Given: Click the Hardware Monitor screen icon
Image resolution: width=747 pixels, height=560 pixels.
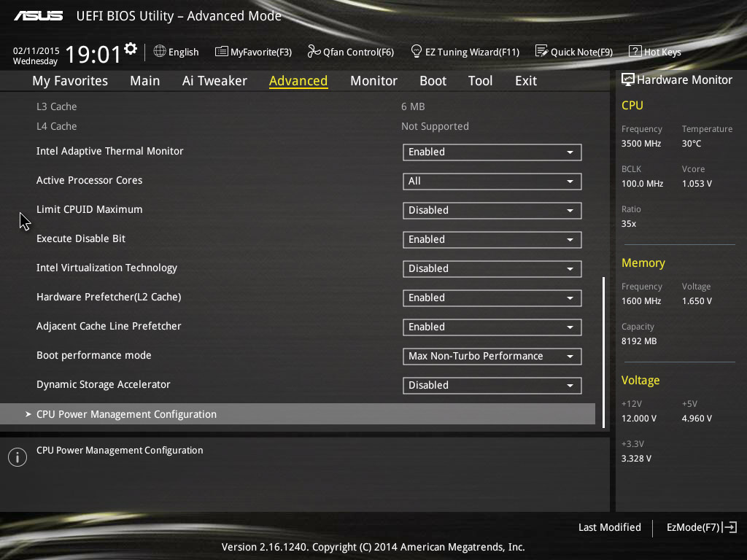Looking at the screenshot, I should (628, 79).
